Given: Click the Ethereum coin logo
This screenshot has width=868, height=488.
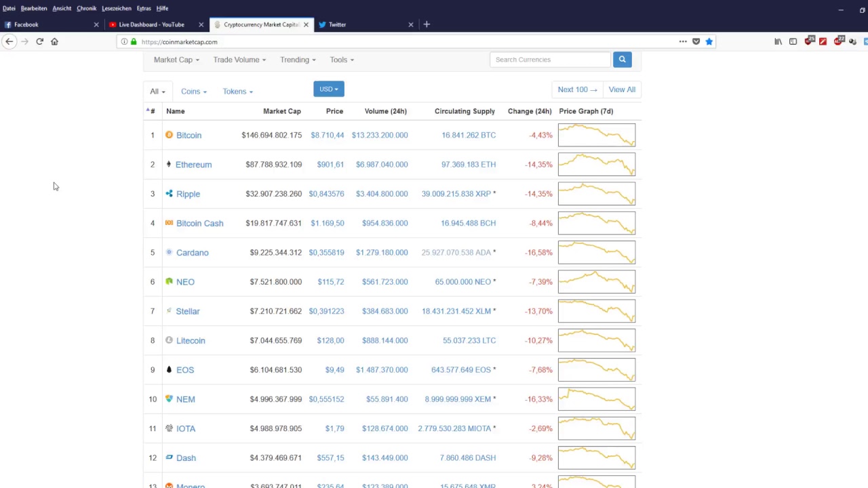Looking at the screenshot, I should click(169, 164).
